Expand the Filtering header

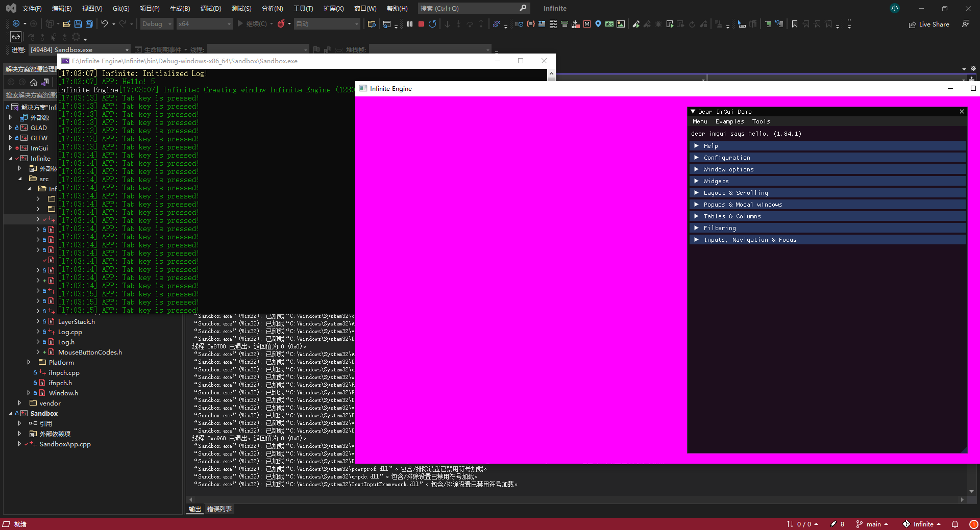[x=827, y=228]
